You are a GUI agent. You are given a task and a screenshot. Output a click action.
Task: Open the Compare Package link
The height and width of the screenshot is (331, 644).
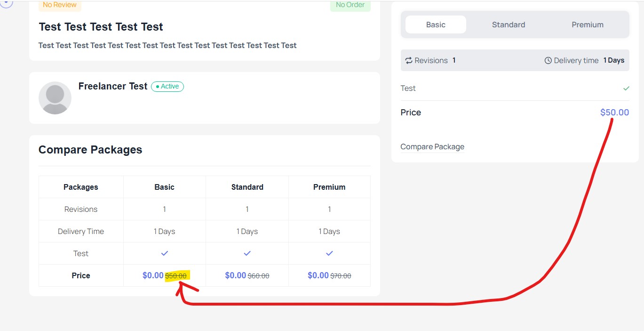(x=432, y=147)
